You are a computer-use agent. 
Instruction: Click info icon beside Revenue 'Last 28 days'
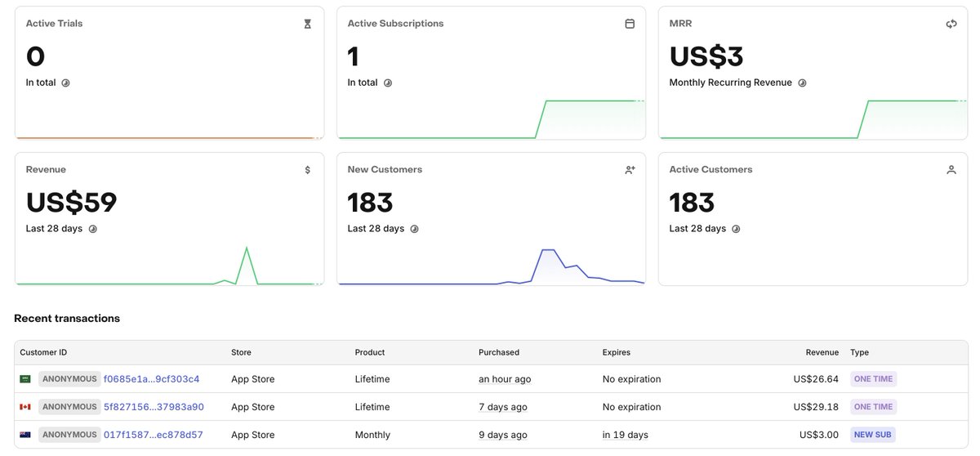[x=92, y=229]
